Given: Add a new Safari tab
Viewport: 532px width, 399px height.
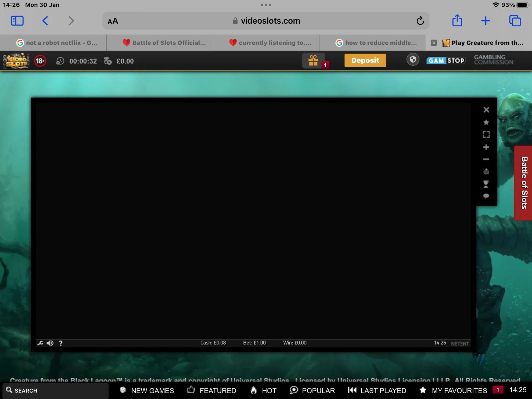Looking at the screenshot, I should click(486, 21).
